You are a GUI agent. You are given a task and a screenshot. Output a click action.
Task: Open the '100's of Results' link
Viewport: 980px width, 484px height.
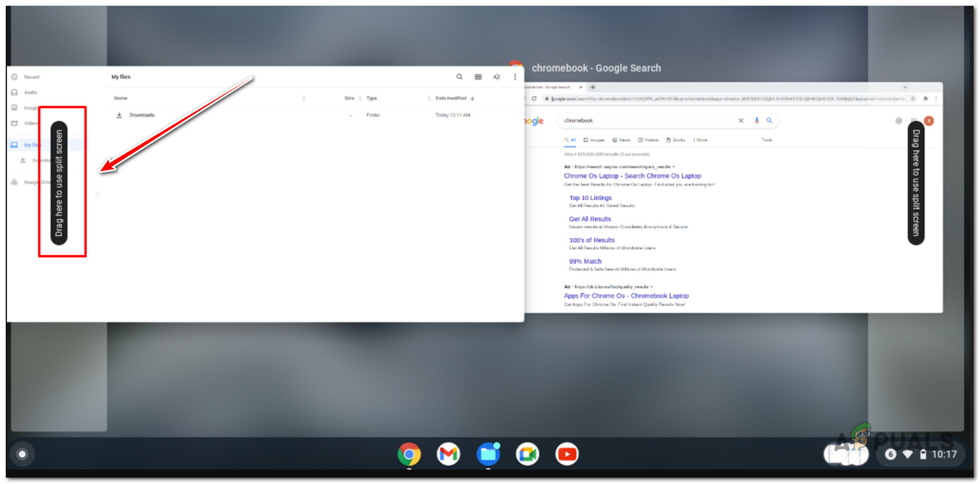592,241
